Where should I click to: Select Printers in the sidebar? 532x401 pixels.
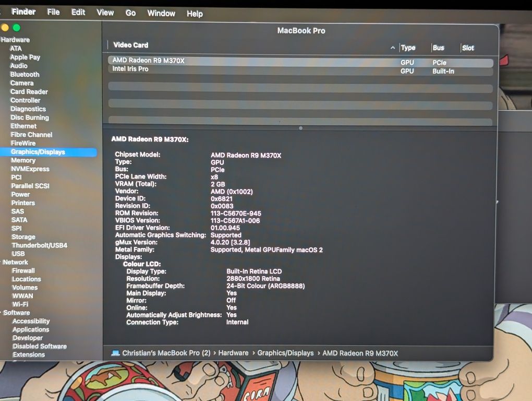pos(23,203)
